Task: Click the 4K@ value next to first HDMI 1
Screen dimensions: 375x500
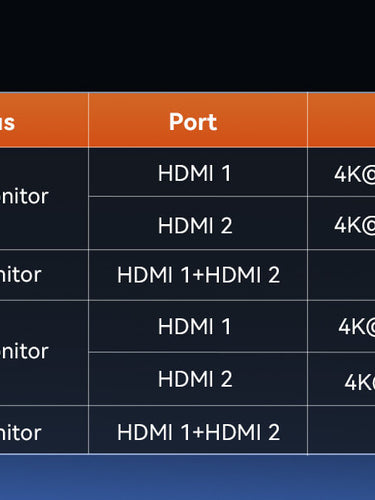Action: pos(355,174)
